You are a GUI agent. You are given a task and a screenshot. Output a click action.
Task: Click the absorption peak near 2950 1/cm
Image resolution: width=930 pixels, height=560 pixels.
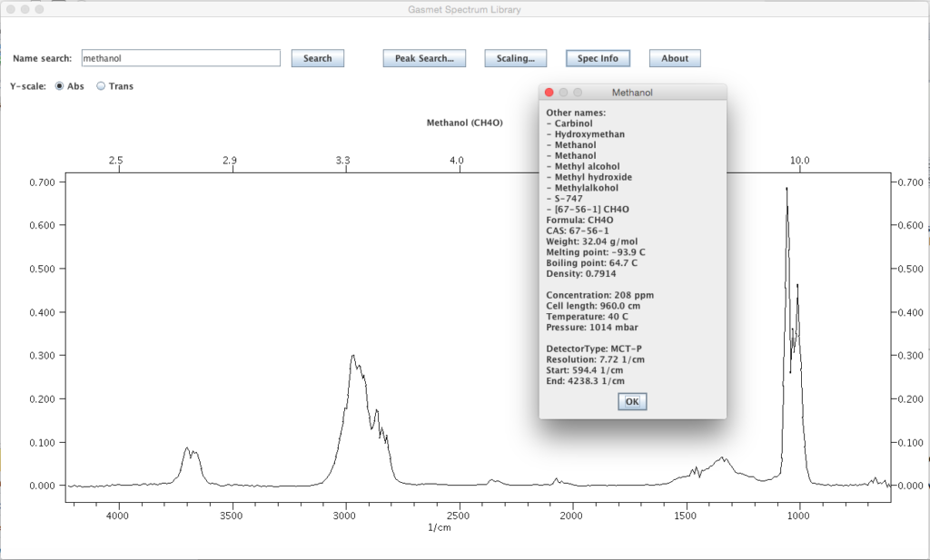[352, 357]
